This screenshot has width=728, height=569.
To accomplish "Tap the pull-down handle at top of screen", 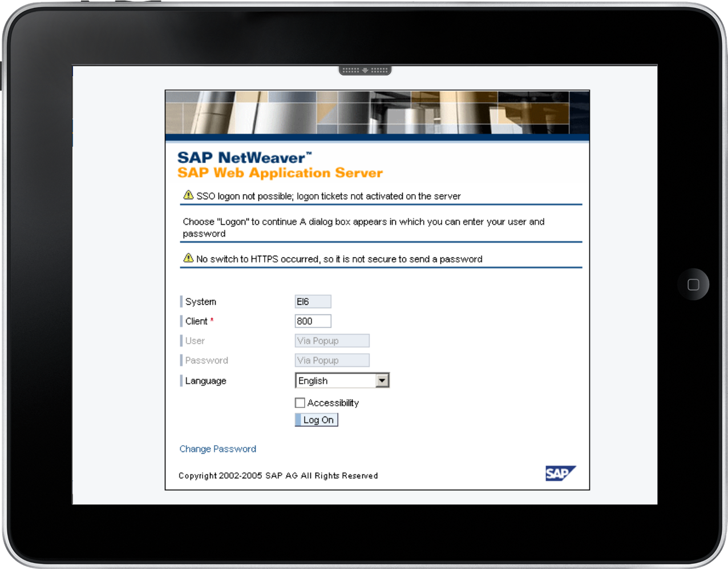I will (x=365, y=70).
